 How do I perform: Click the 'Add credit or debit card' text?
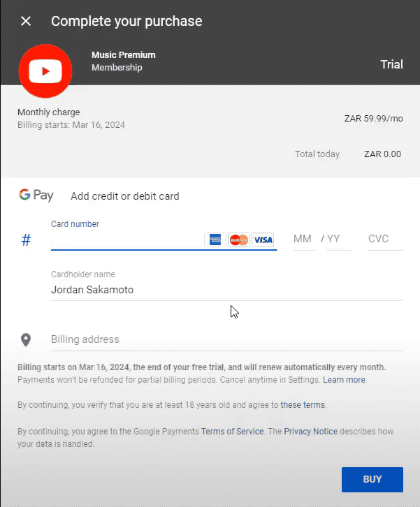[125, 196]
